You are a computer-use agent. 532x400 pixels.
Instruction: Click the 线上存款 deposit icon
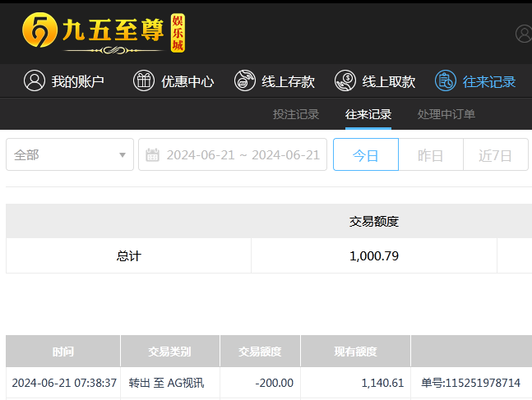pos(245,80)
